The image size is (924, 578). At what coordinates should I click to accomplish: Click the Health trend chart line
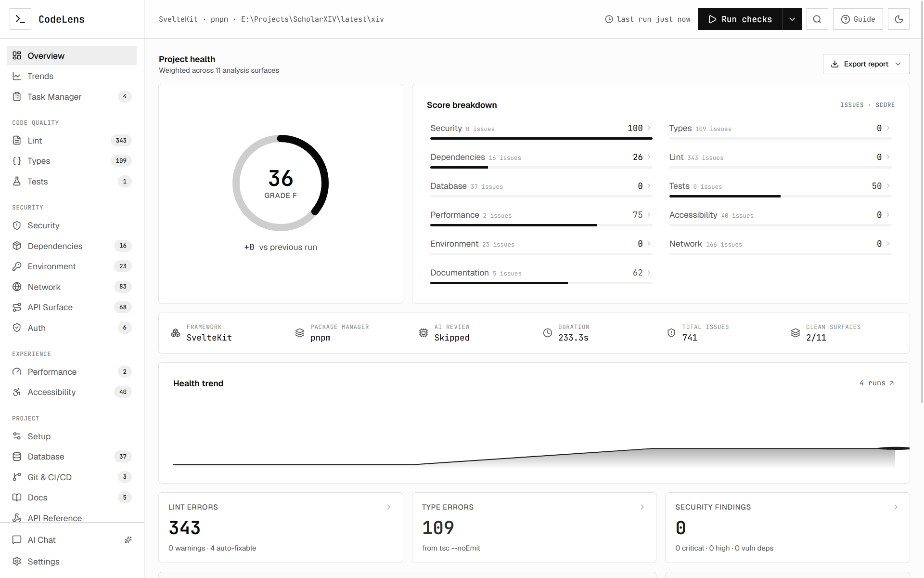pyautogui.click(x=534, y=456)
